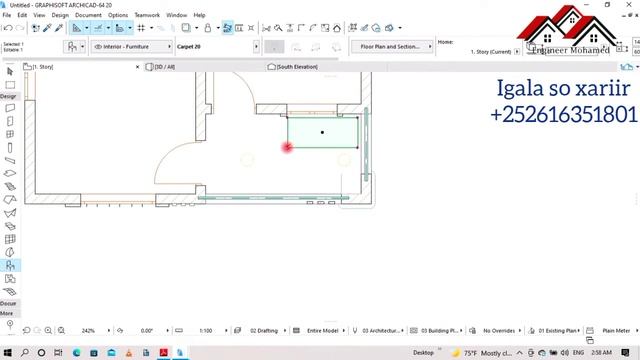
Task: Activate the Stair tool
Action: tap(10, 187)
